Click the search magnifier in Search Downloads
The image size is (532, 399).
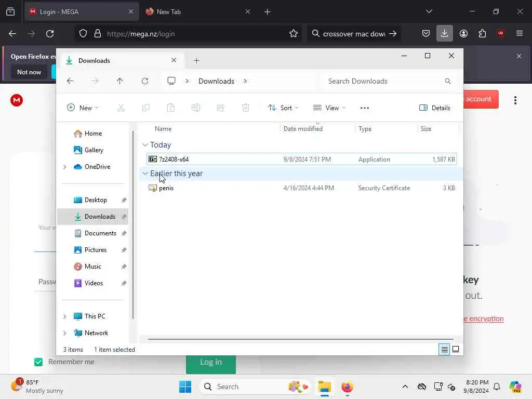coord(447,81)
